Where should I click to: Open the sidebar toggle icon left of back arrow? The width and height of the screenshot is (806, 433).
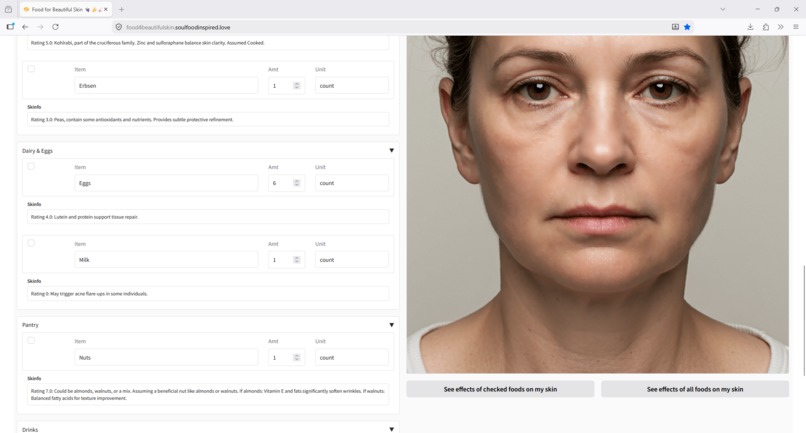10,27
